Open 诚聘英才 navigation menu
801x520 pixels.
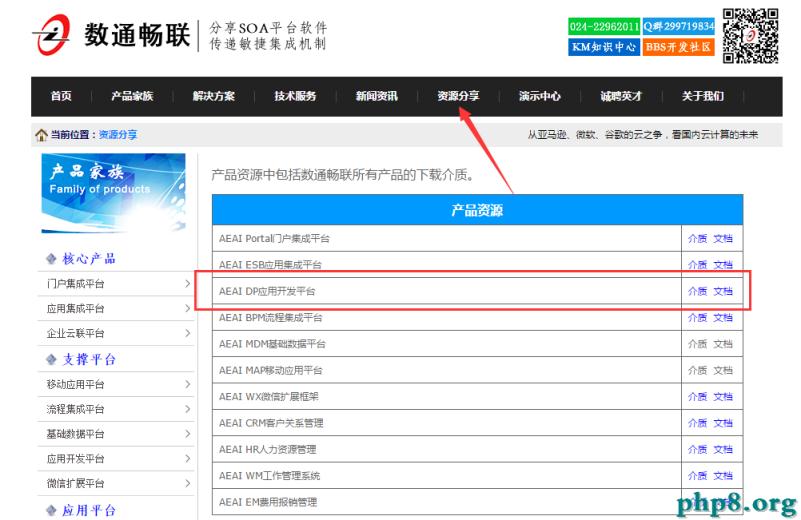pos(621,96)
